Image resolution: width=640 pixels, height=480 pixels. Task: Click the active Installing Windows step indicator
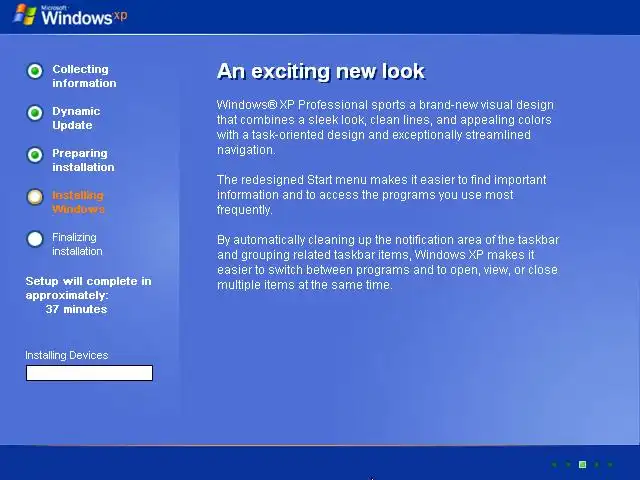pyautogui.click(x=35, y=197)
